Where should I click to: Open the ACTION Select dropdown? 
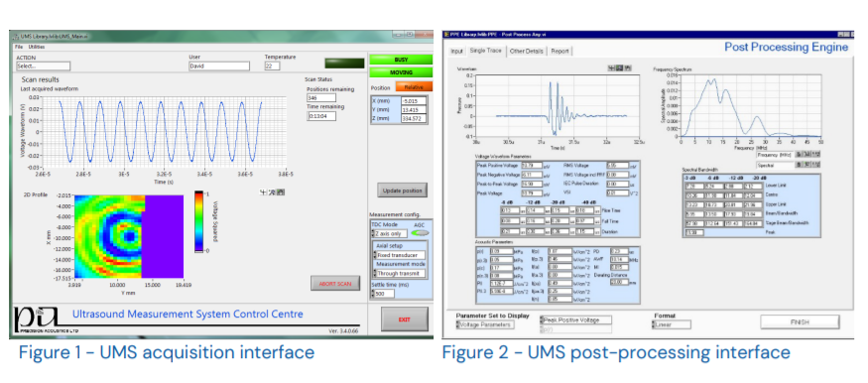coord(44,65)
